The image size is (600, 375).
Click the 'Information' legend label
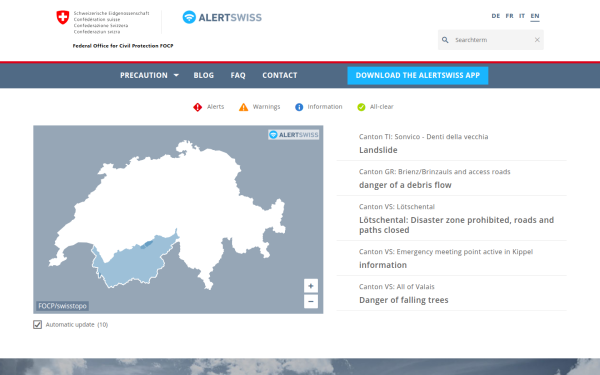pyautogui.click(x=325, y=107)
